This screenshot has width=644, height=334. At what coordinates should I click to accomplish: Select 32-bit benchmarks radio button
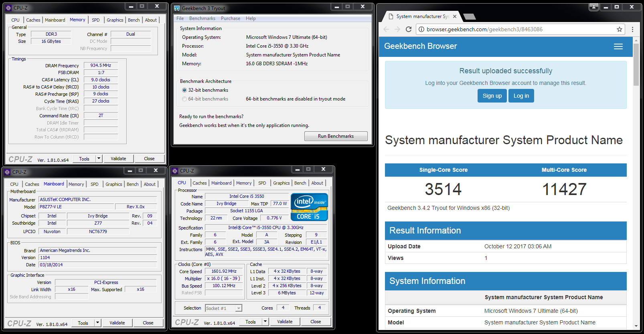click(184, 90)
